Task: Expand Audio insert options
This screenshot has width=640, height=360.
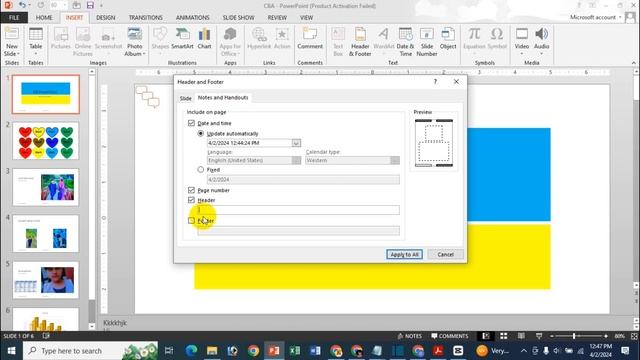Action: (541, 54)
